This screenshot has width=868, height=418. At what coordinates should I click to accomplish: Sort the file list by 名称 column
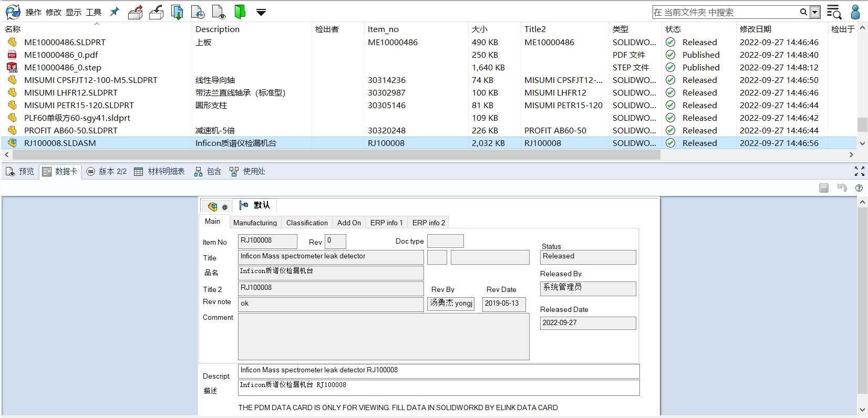tap(13, 29)
